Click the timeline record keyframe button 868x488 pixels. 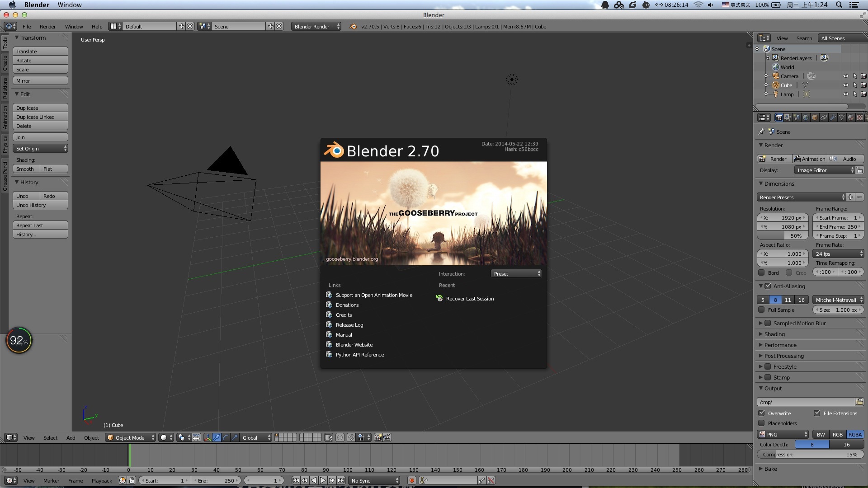411,481
